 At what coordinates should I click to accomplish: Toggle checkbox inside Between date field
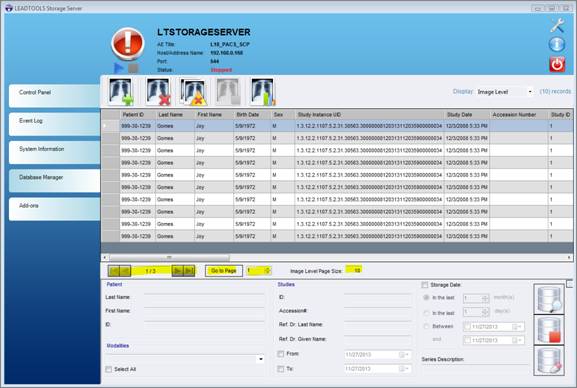[x=467, y=327]
